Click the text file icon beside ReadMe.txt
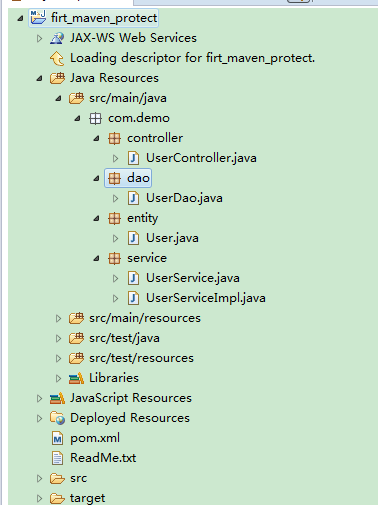The height and width of the screenshot is (505, 378). [57, 458]
